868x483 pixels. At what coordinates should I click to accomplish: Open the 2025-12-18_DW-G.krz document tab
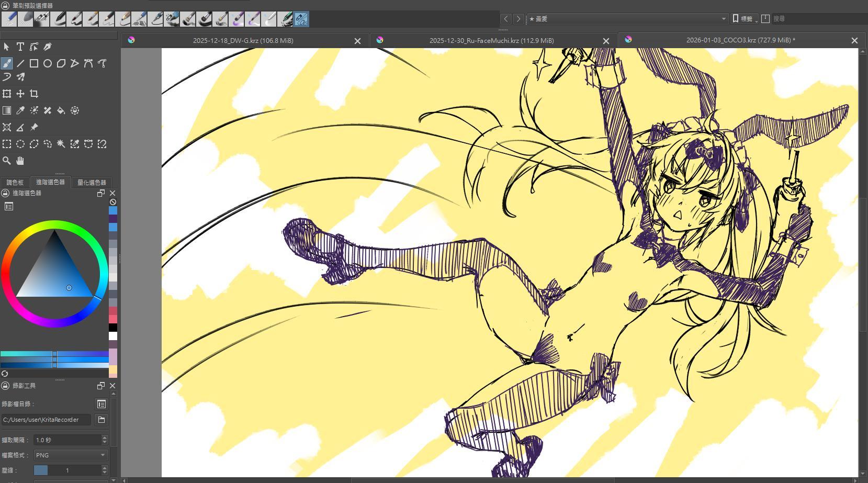coord(243,40)
